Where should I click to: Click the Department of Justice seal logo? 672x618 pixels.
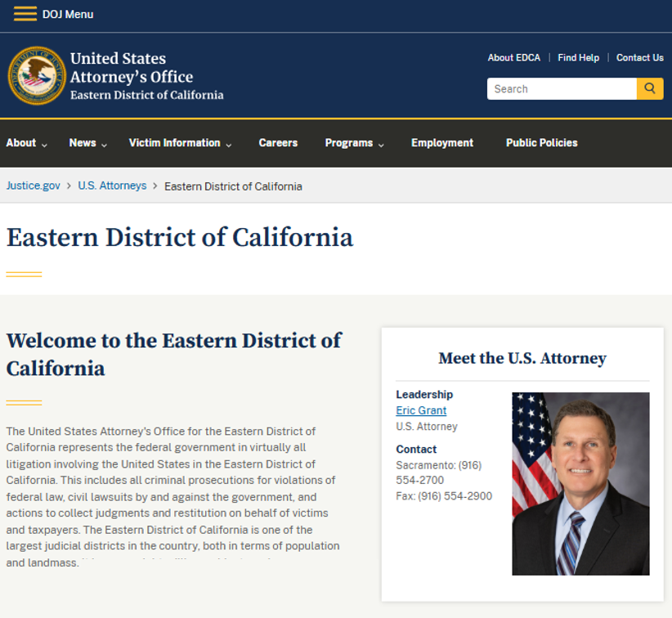[37, 75]
